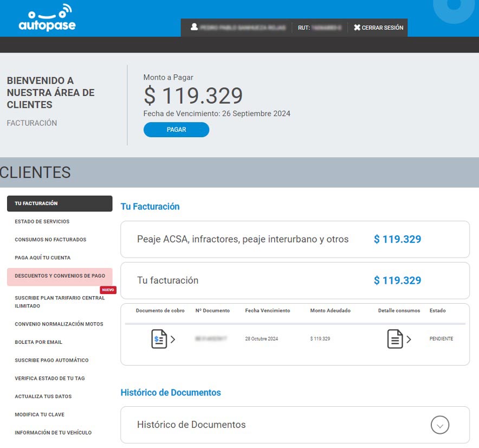This screenshot has width=479, height=448.
Task: Click the user profile icon in header
Action: pos(195,27)
